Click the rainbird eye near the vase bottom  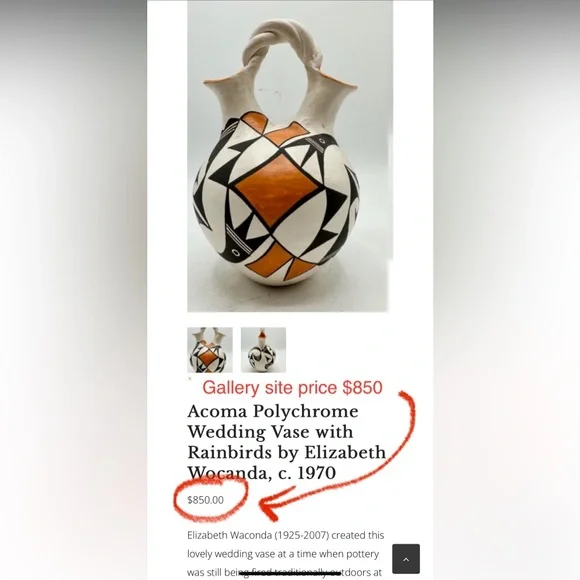click(x=235, y=252)
